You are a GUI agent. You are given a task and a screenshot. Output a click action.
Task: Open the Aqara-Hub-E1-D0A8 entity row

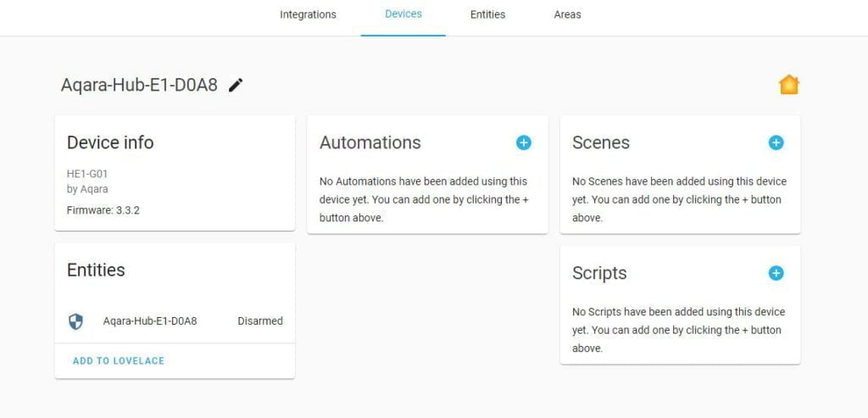coord(150,321)
